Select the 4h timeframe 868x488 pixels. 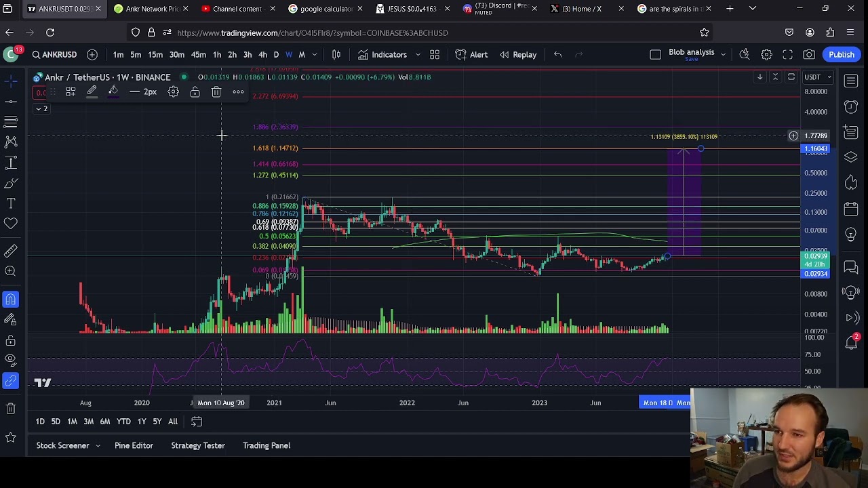tap(262, 55)
